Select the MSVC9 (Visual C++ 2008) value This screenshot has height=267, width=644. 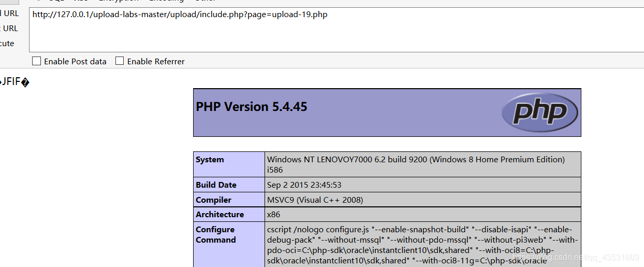coord(315,200)
